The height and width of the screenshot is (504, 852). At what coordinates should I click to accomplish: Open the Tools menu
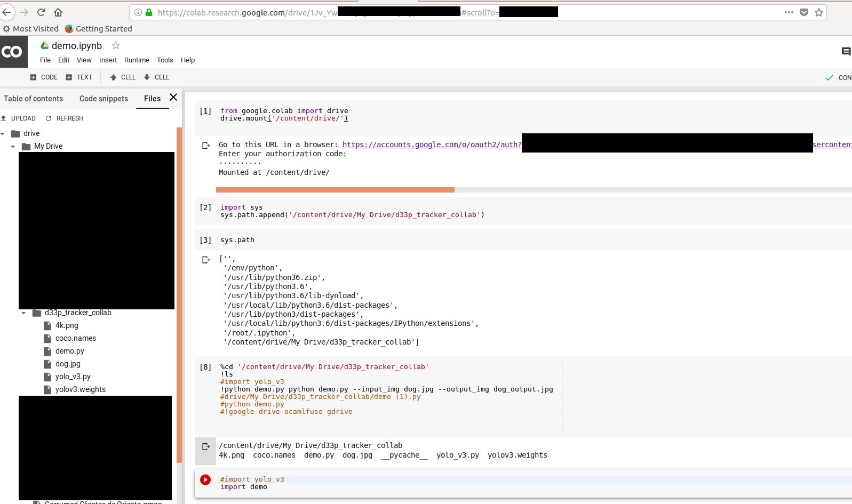(165, 60)
